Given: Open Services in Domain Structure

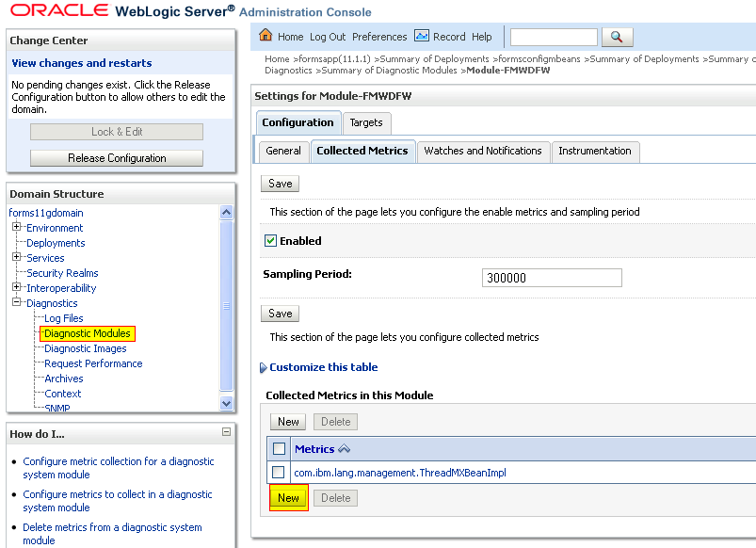Looking at the screenshot, I should (x=45, y=258).
